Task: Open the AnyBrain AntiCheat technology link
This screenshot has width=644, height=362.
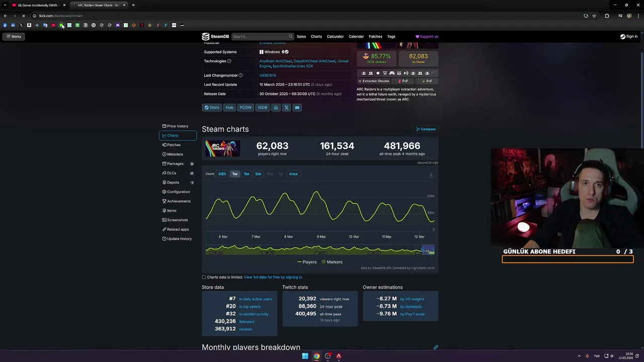Action: click(276, 61)
